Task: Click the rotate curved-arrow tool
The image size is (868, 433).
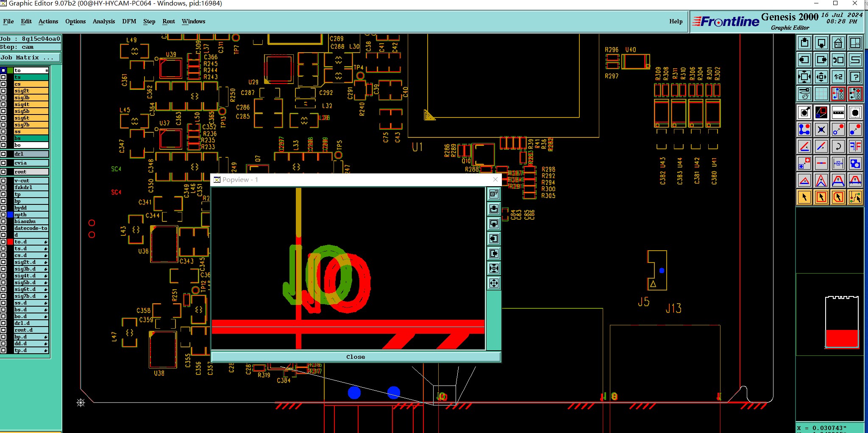Action: [x=838, y=146]
